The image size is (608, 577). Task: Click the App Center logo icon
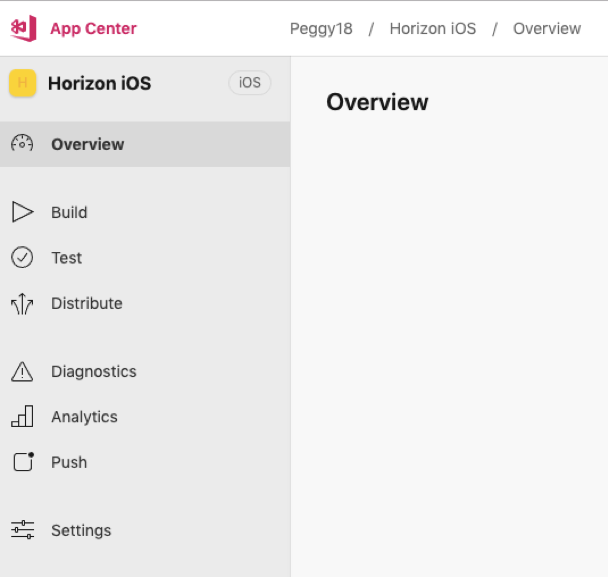pyautogui.click(x=23, y=28)
